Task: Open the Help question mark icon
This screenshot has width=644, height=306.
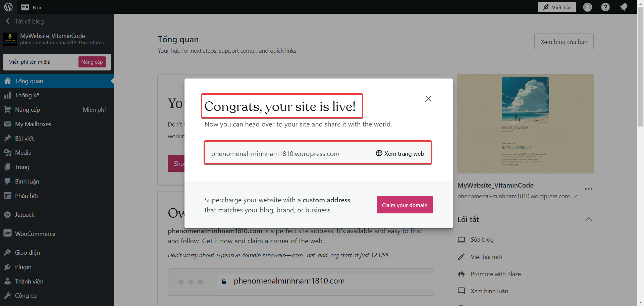Action: click(x=605, y=7)
